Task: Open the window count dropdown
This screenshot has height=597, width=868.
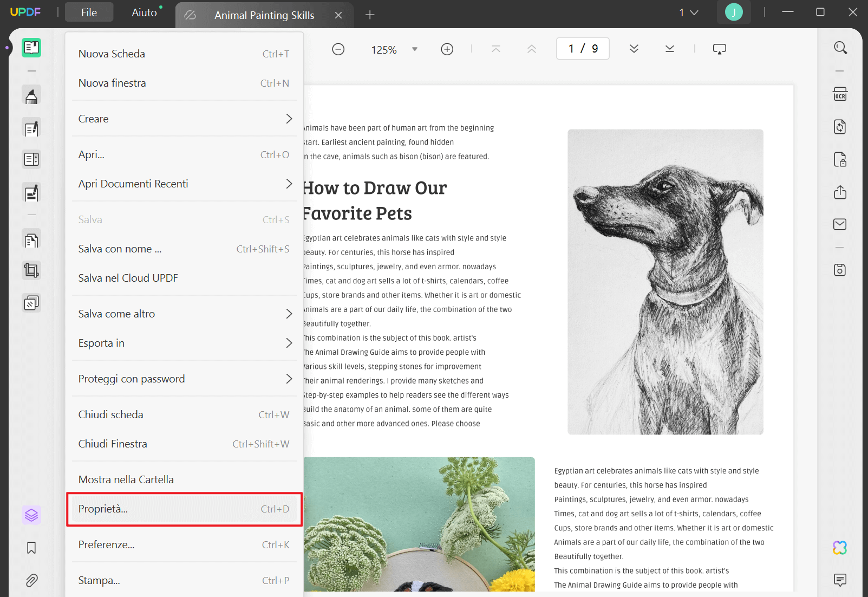Action: pos(689,12)
